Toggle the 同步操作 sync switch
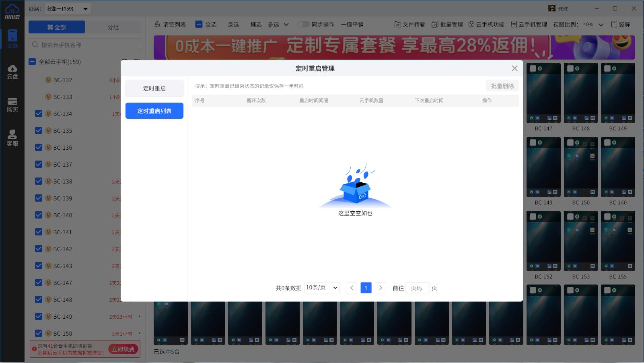 point(303,25)
